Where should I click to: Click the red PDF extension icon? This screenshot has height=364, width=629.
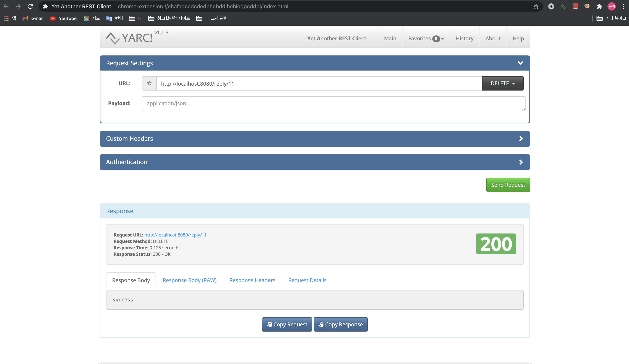coord(575,6)
